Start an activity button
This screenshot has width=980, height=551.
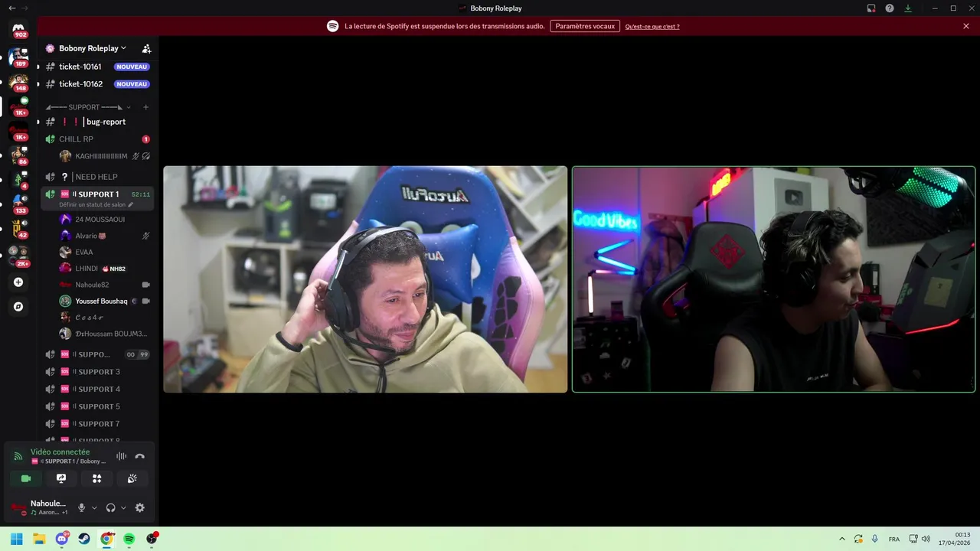click(x=97, y=478)
